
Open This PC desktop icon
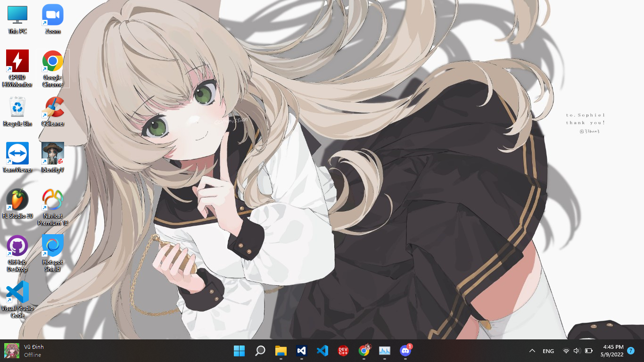click(17, 19)
